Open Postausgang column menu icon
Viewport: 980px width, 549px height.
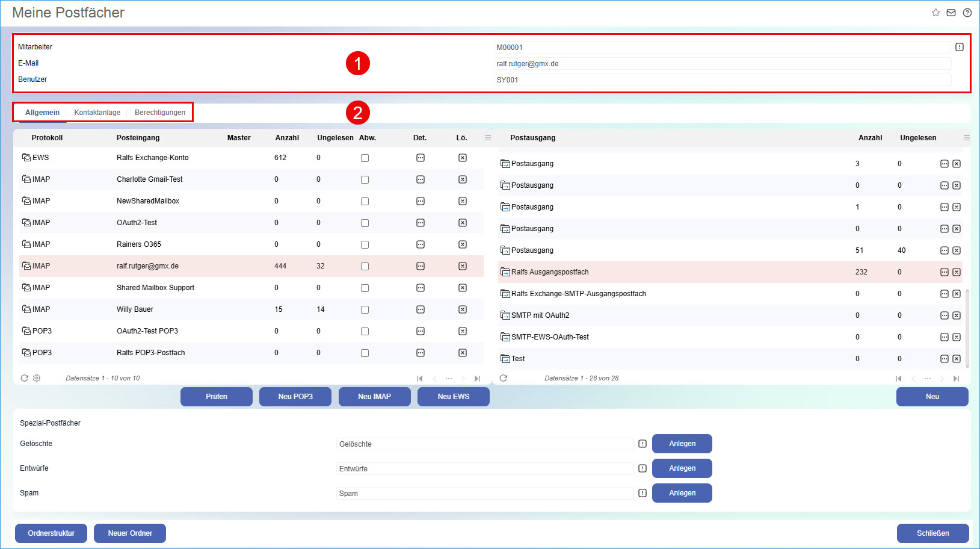click(967, 138)
